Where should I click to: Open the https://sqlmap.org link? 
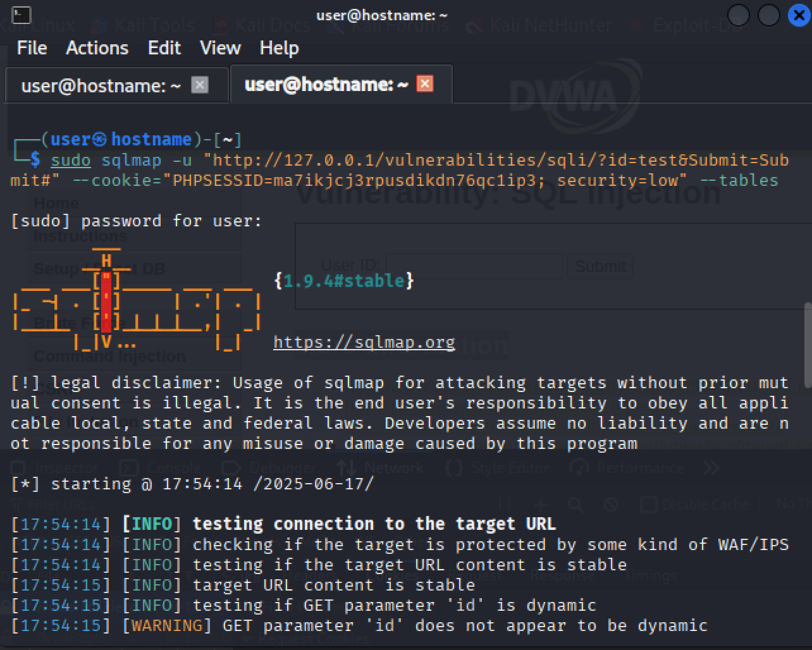[x=364, y=342]
